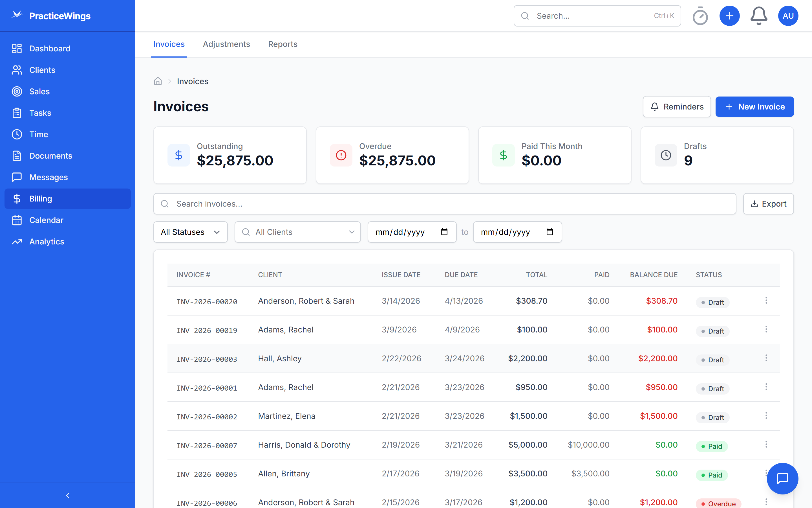Open calendar picker on end date field
This screenshot has width=812, height=508.
click(x=550, y=232)
